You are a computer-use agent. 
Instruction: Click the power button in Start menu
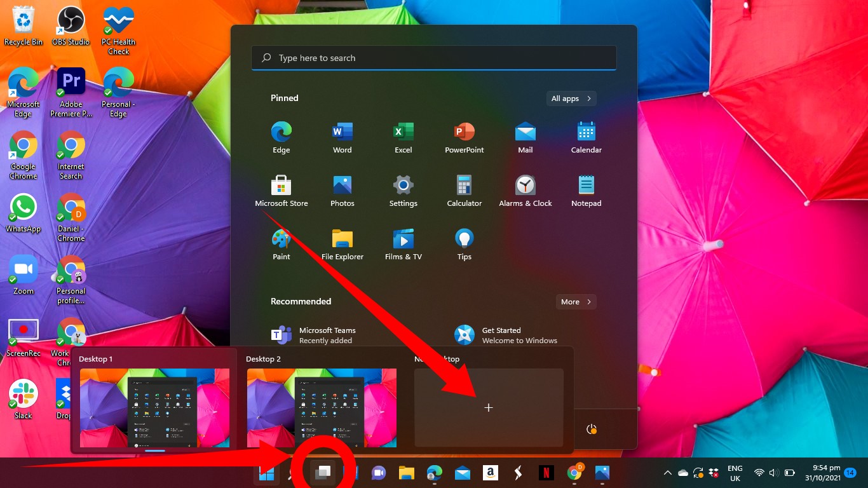592,429
